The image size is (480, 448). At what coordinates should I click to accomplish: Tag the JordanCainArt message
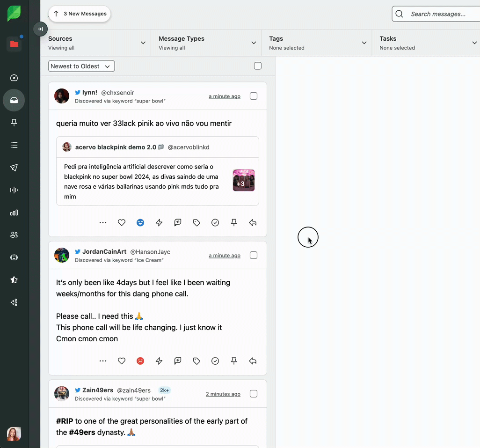point(196,361)
